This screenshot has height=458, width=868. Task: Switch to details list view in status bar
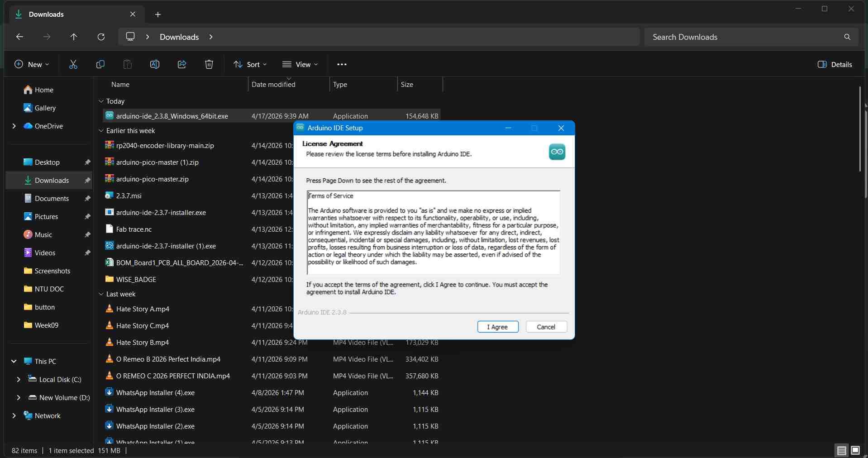841,450
